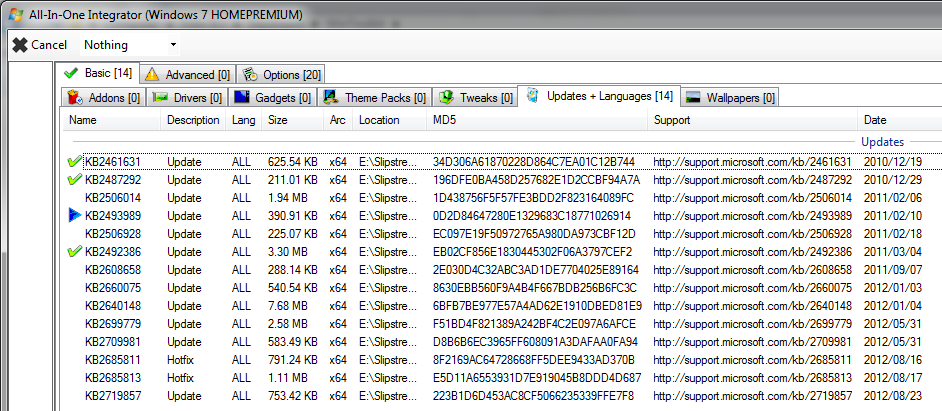The image size is (942, 411).
Task: Select the Gadgets [0] tab
Action: coord(273,97)
